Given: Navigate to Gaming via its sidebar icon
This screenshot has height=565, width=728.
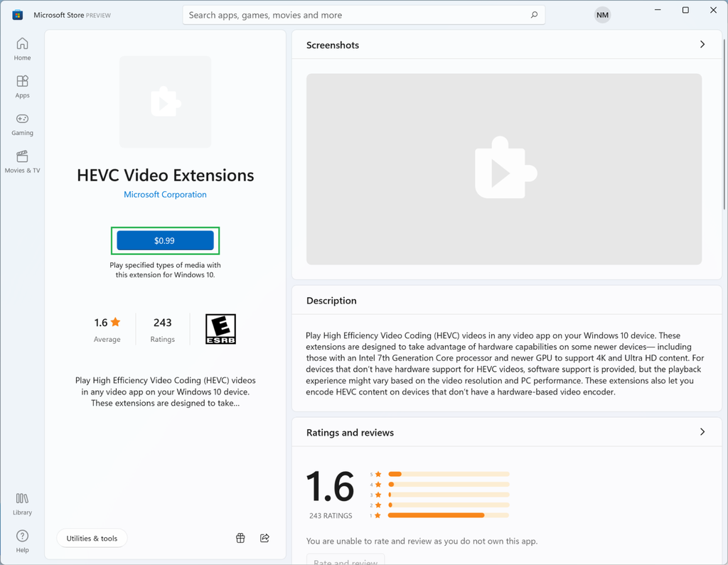Looking at the screenshot, I should [x=22, y=123].
